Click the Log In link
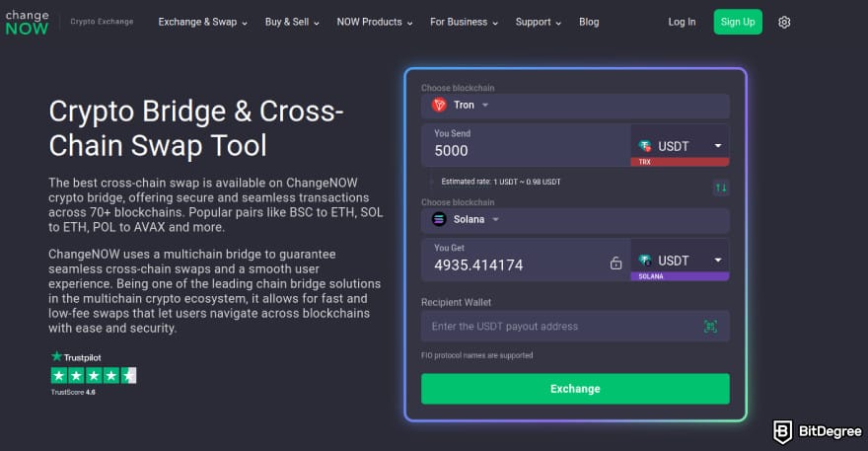Image resolution: width=868 pixels, height=451 pixels. [x=682, y=22]
